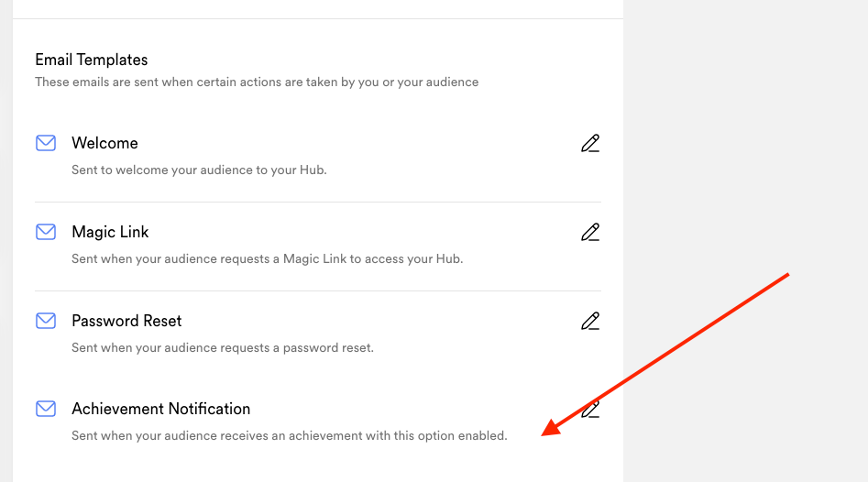Click the 'receives an achievement' description text
The height and width of the screenshot is (482, 868).
click(290, 436)
